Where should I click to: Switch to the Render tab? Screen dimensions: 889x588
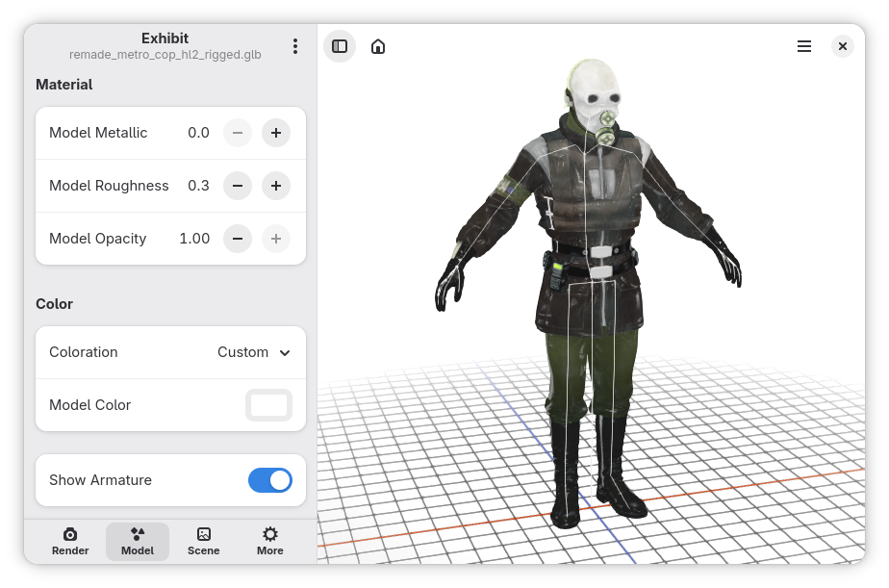[70, 541]
